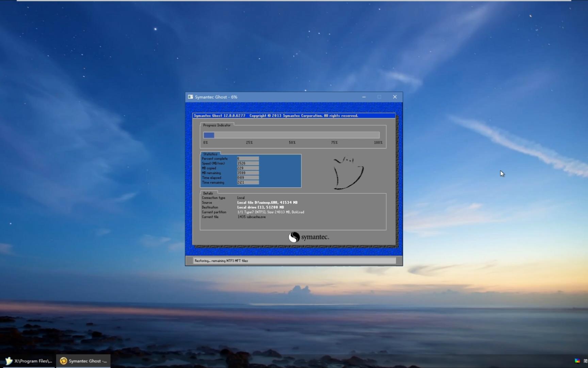Minimize the Symantec Ghost window
The image size is (588, 368).
click(364, 97)
